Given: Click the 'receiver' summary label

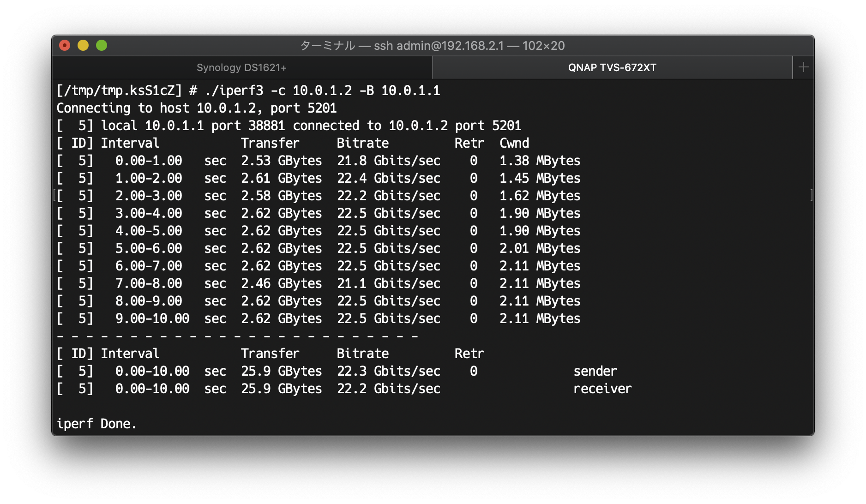Looking at the screenshot, I should (x=602, y=389).
